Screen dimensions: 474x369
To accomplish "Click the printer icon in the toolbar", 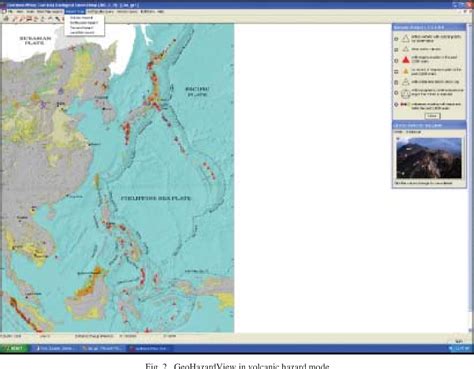I will point(6,19).
